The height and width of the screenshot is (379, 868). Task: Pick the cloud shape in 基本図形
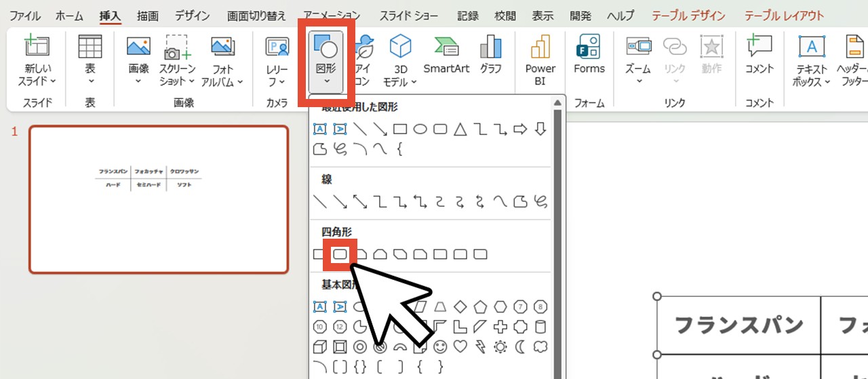click(540, 347)
